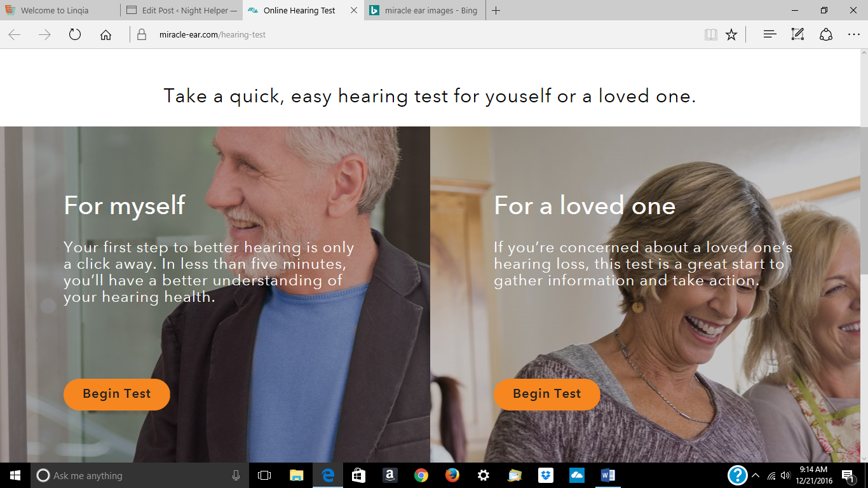This screenshot has width=868, height=488.
Task: Begin Test under For myself
Action: point(117,394)
